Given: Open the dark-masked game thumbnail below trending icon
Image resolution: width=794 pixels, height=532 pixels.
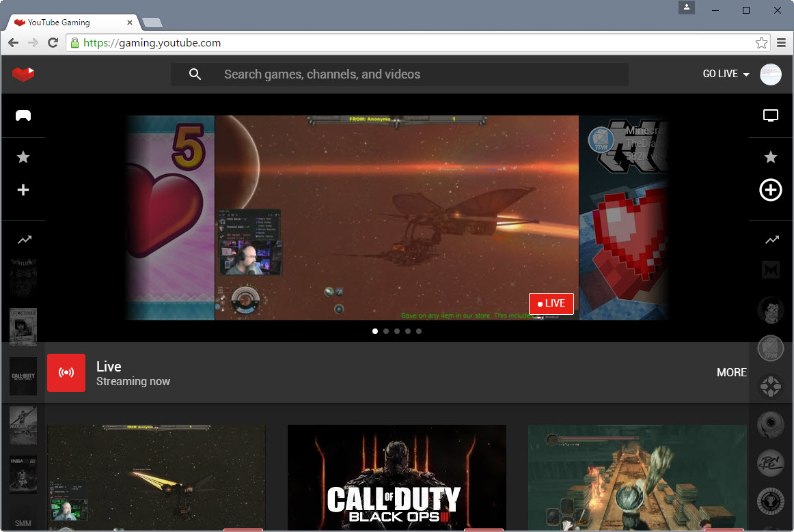Looking at the screenshot, I should 23,277.
